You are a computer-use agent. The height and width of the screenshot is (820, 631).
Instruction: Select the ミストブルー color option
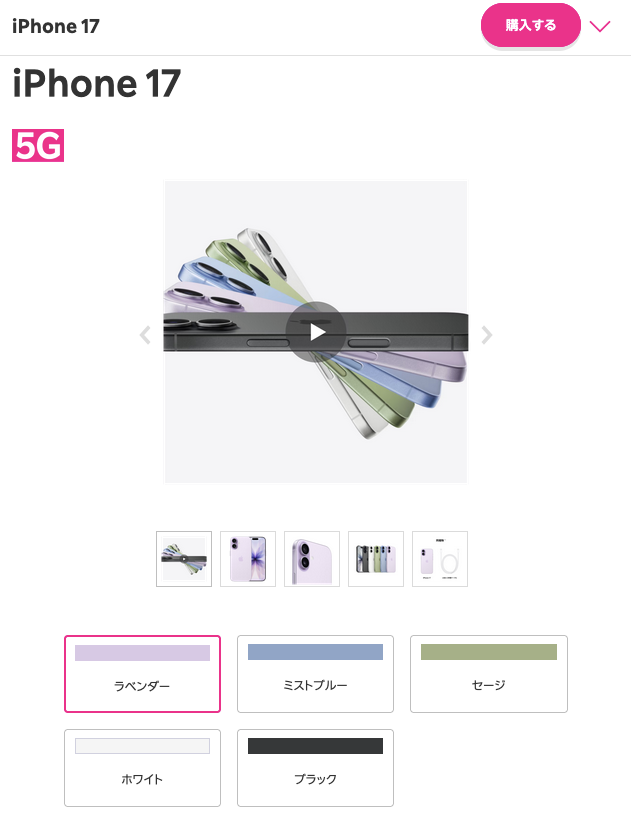[x=315, y=674]
